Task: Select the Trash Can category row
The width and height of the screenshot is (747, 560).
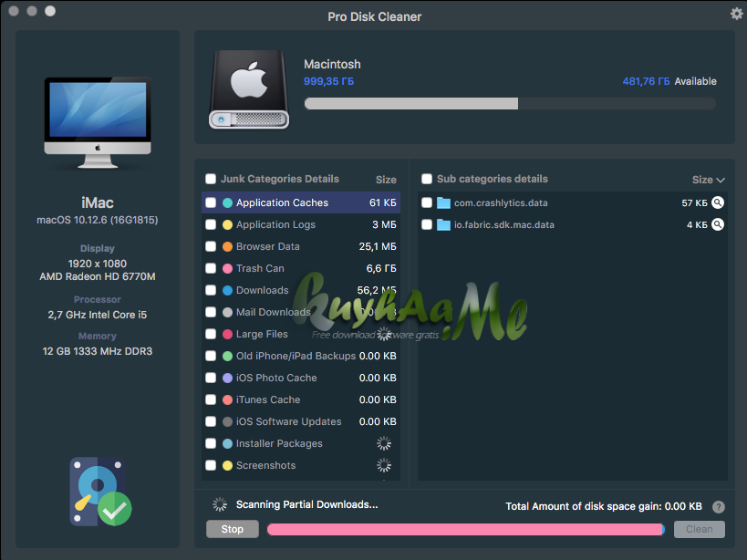Action: click(301, 268)
